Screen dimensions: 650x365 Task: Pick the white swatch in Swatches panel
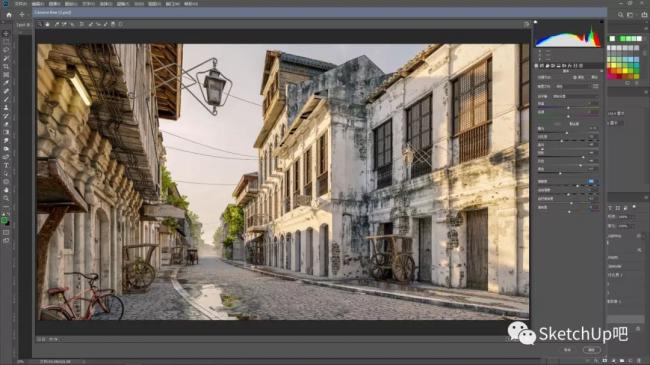[612, 39]
